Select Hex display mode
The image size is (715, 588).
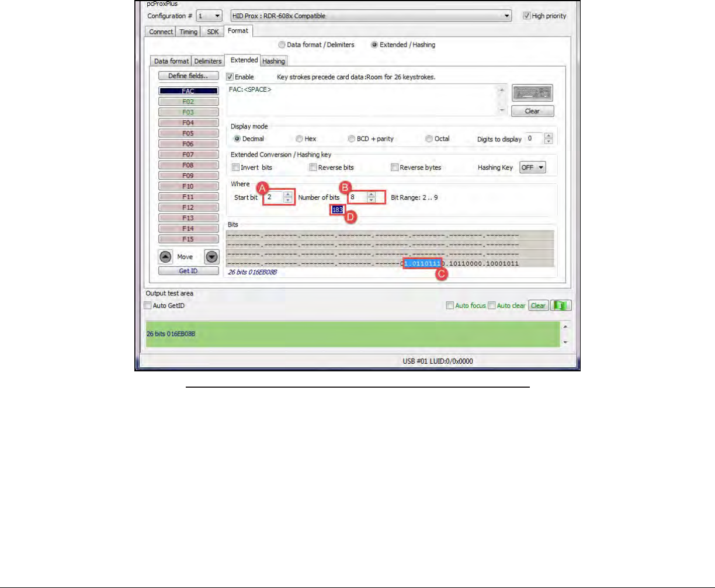(299, 139)
